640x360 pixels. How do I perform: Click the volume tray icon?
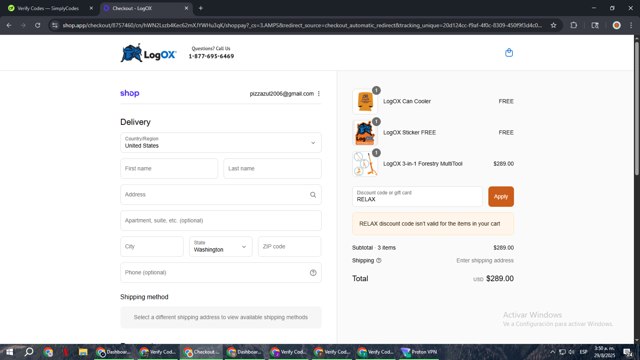tap(572, 352)
